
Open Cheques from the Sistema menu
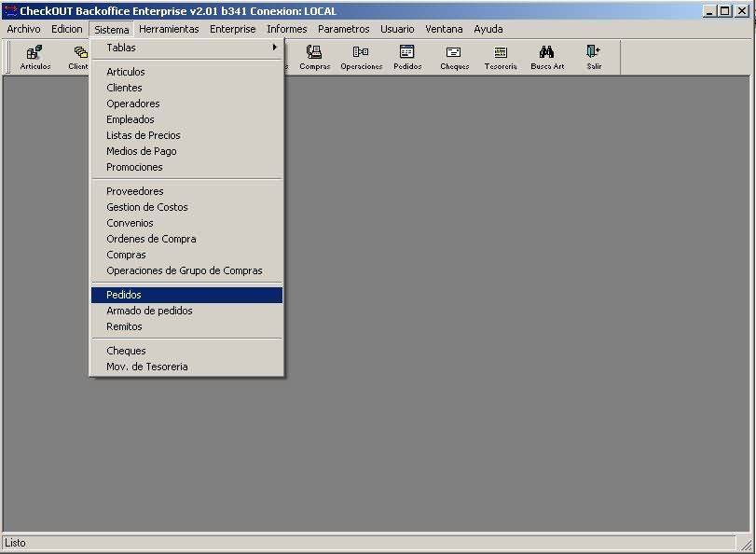coord(186,352)
